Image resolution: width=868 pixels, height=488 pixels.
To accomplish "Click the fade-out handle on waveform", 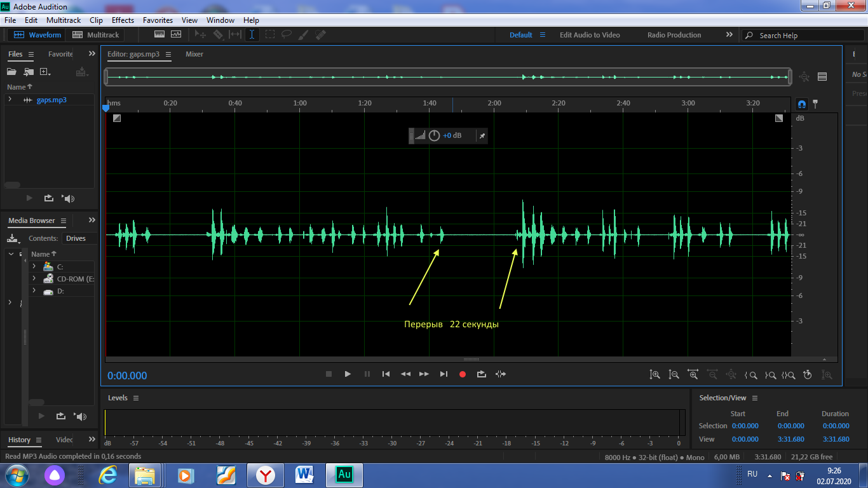I will pos(780,118).
